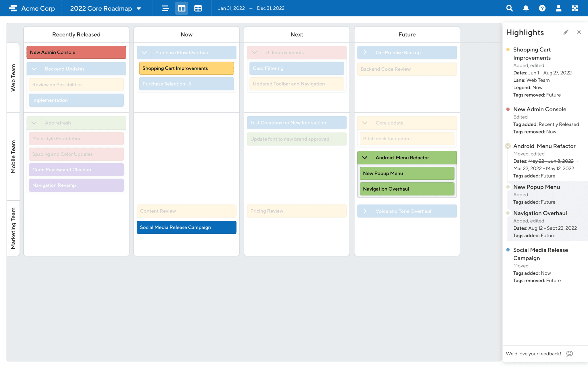Switch to the list view layout

coord(165,8)
